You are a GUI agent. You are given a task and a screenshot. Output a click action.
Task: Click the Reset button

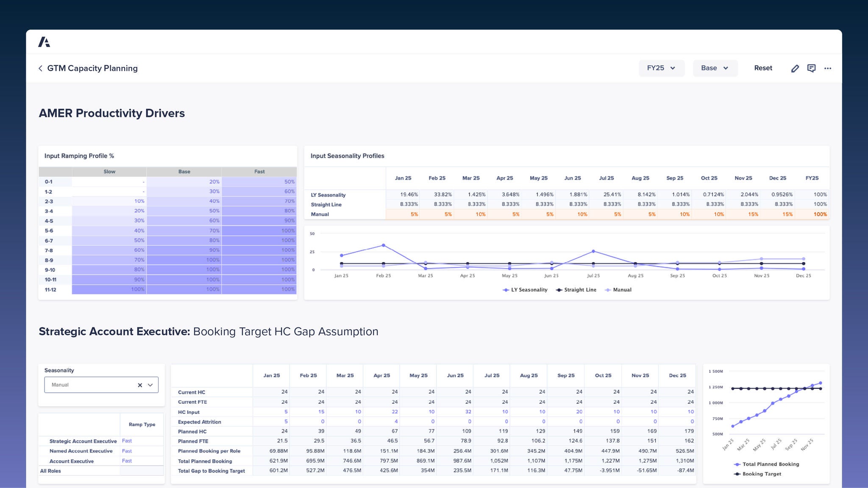763,68
